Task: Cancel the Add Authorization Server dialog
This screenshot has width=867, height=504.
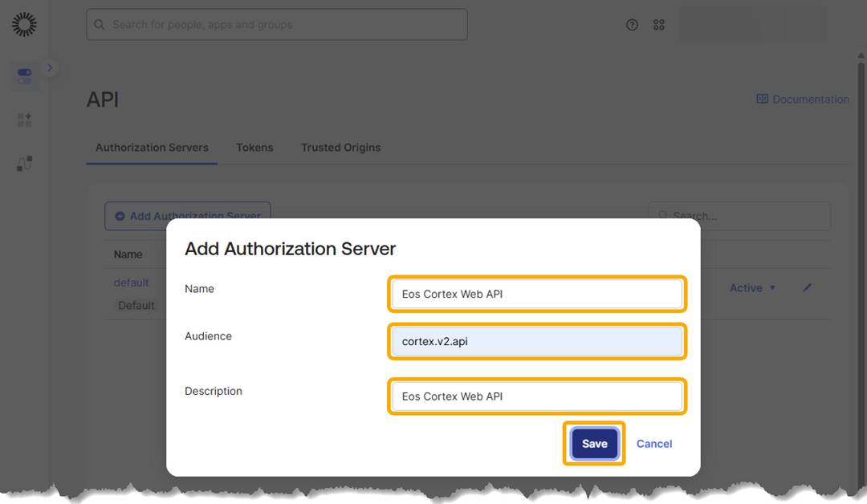Action: (x=654, y=444)
